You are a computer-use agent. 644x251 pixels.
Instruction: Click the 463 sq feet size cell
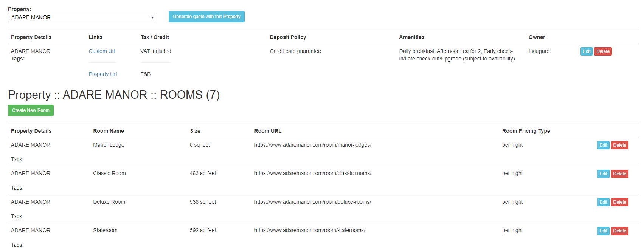pyautogui.click(x=203, y=173)
